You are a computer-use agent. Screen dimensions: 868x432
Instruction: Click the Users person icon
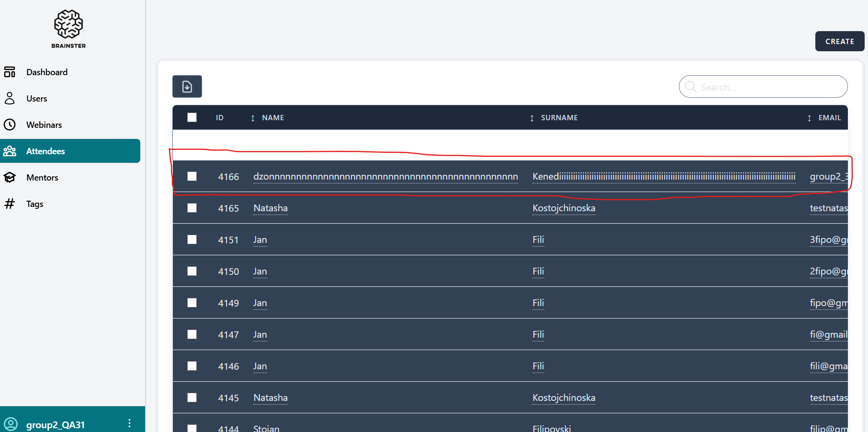click(x=10, y=98)
